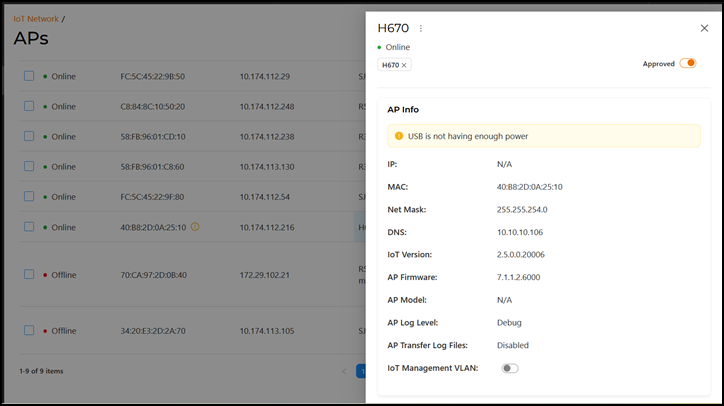
Task: Click the AP Info section heading
Action: point(403,109)
